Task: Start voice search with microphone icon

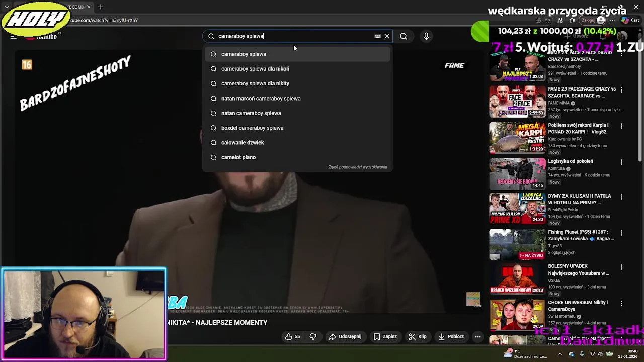Action: point(426,36)
